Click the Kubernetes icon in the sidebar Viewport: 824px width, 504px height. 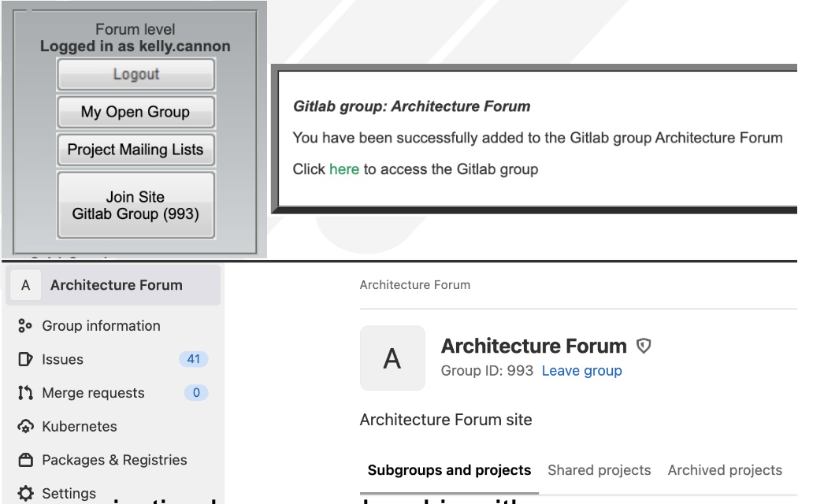(x=24, y=426)
